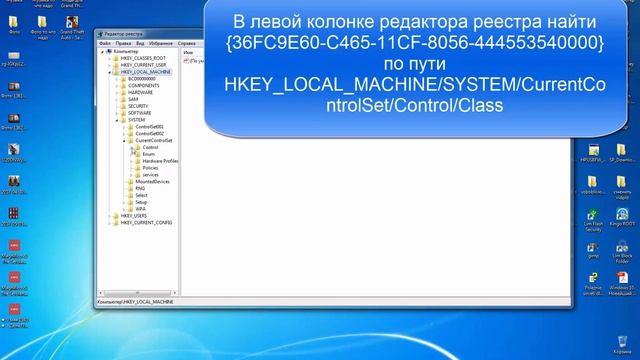
Task: Collapse the CurrentControlSet branch arrow
Action: click(124, 140)
